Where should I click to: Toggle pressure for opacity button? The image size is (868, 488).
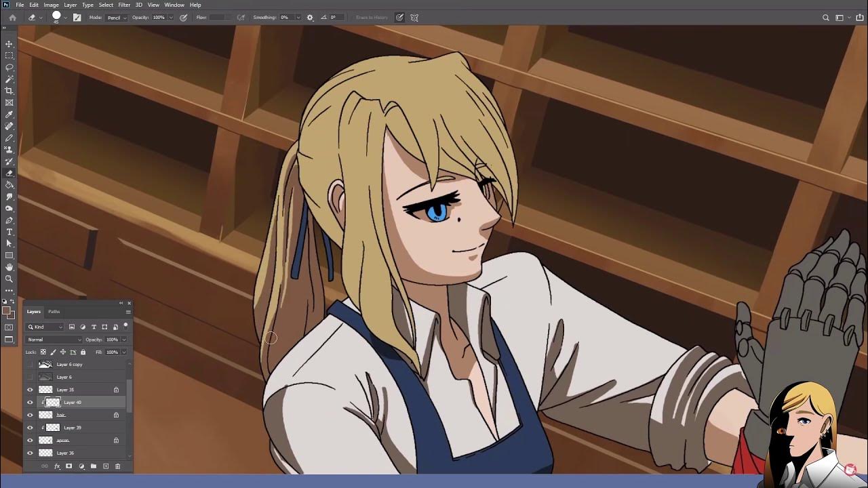[x=183, y=18]
